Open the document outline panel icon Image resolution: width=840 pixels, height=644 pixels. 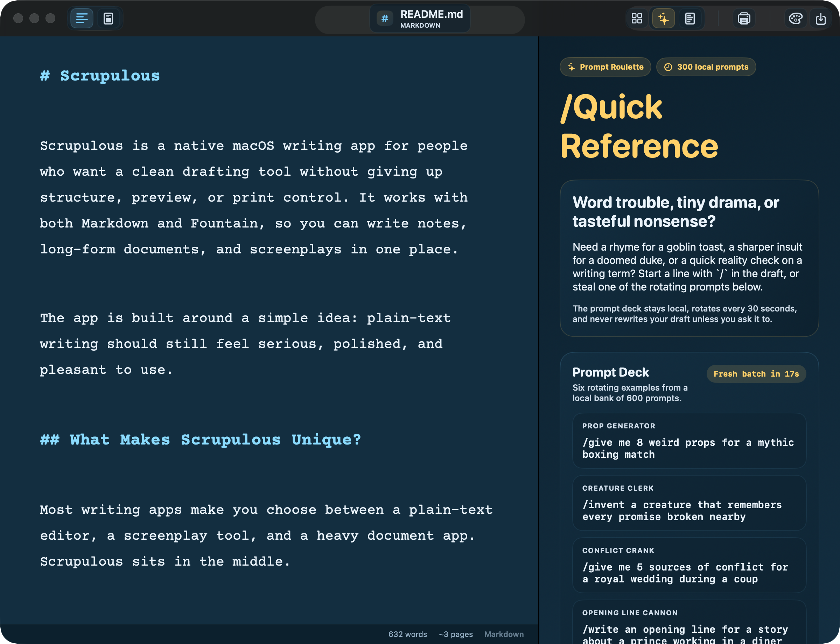[x=690, y=19]
